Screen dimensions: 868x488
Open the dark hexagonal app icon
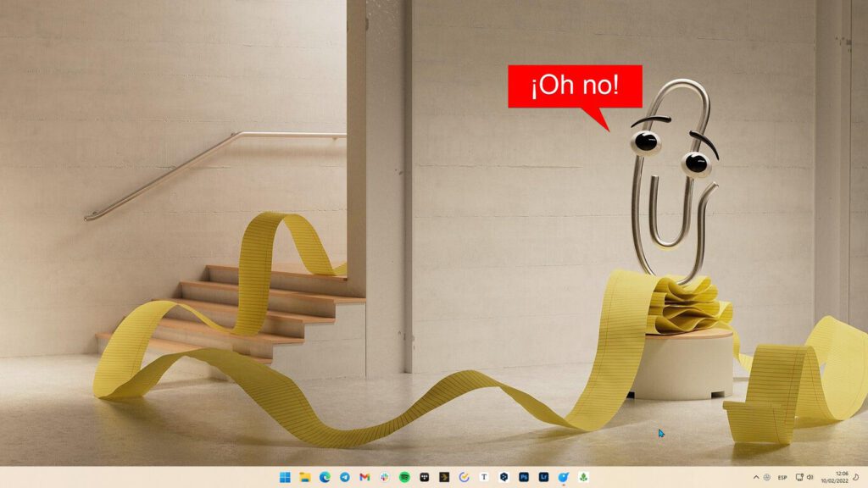pyautogui.click(x=504, y=475)
